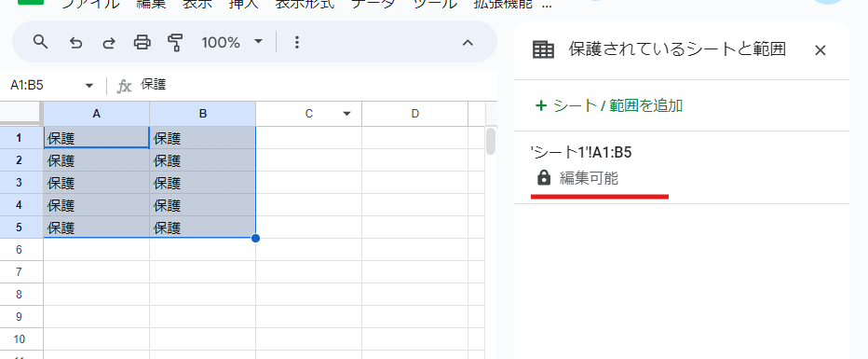Collapse the toolbar with the up chevron
The image size is (868, 359).
pyautogui.click(x=468, y=43)
